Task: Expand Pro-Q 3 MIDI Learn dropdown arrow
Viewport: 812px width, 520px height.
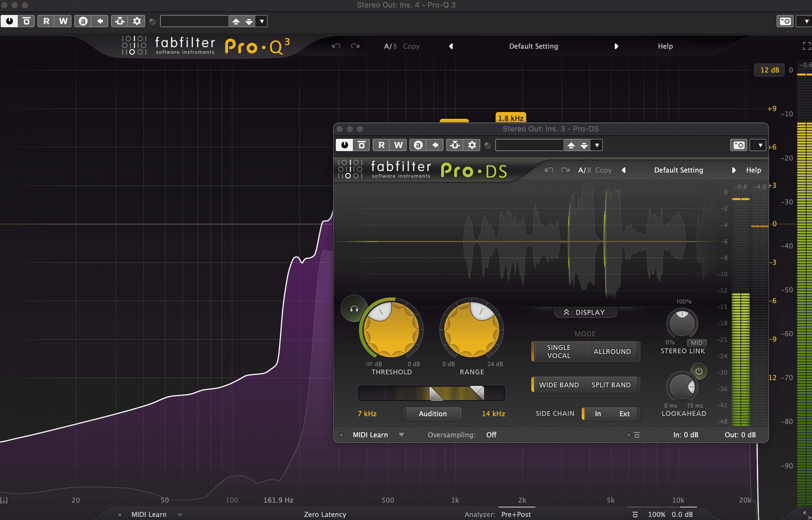Action: pos(180,515)
